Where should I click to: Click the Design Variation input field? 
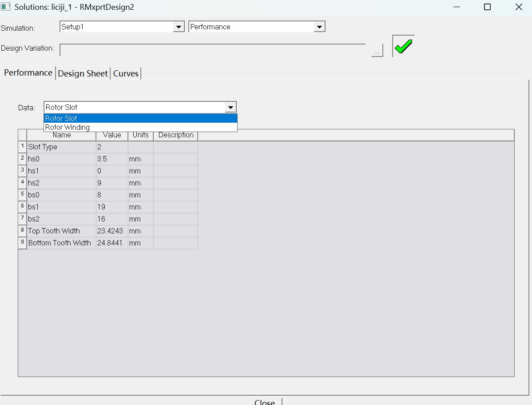(x=213, y=50)
